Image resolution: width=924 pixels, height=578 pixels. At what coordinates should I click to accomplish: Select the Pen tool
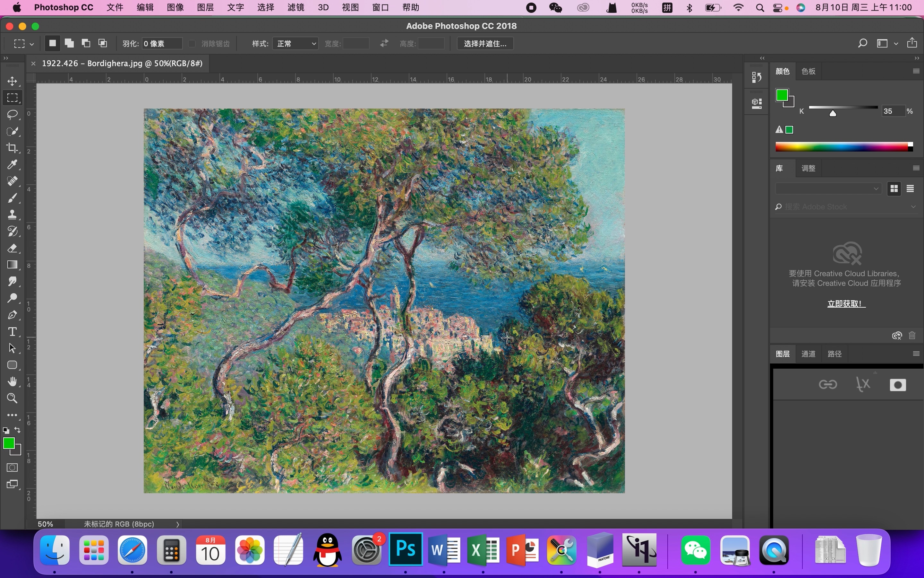click(12, 315)
